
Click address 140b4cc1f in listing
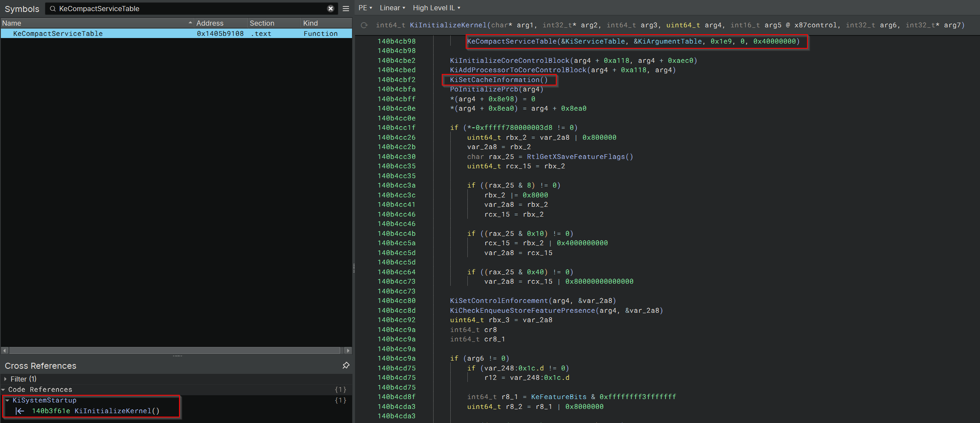tap(396, 128)
